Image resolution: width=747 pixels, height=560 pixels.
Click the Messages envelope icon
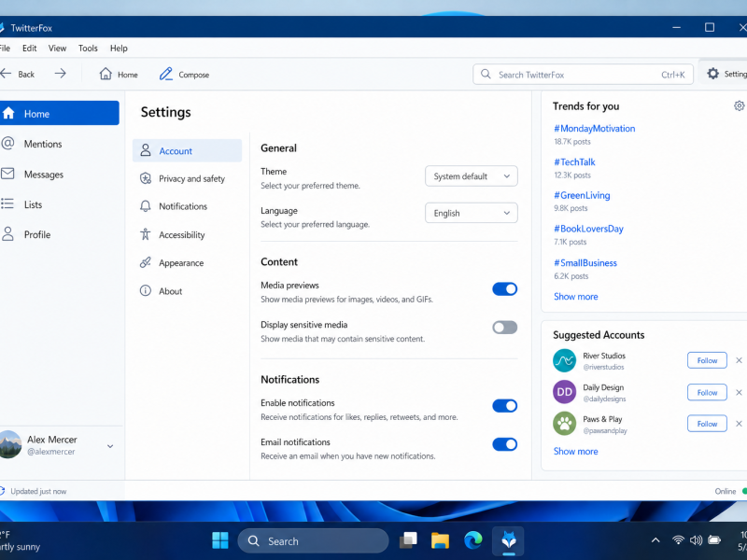pos(7,174)
